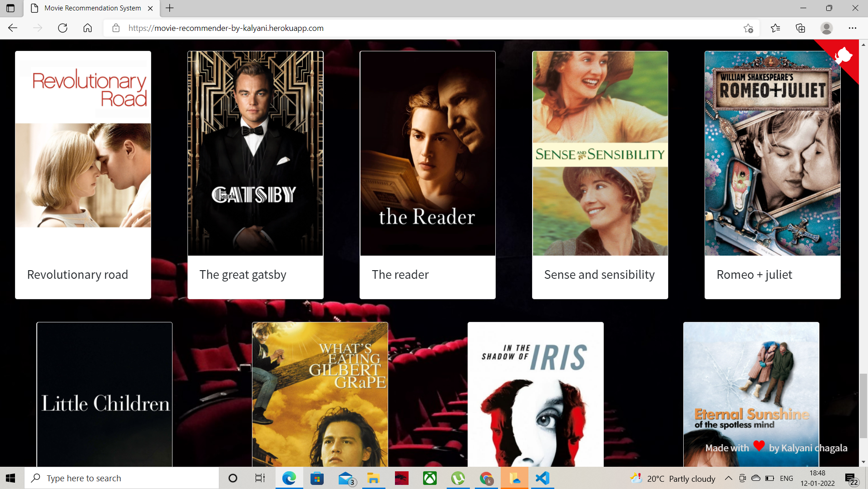868x489 pixels.
Task: Open the Collections panel
Action: 800,28
